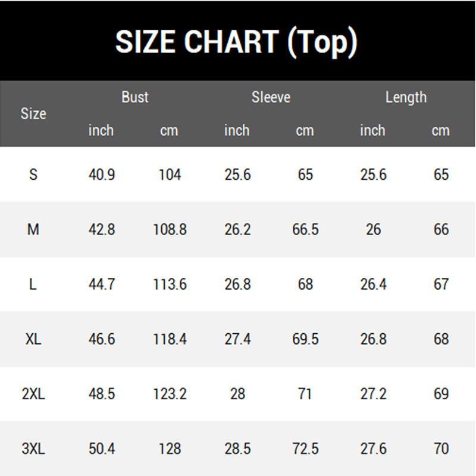Image resolution: width=476 pixels, height=476 pixels.
Task: Click the 40.9 bust inch value
Action: point(102,174)
